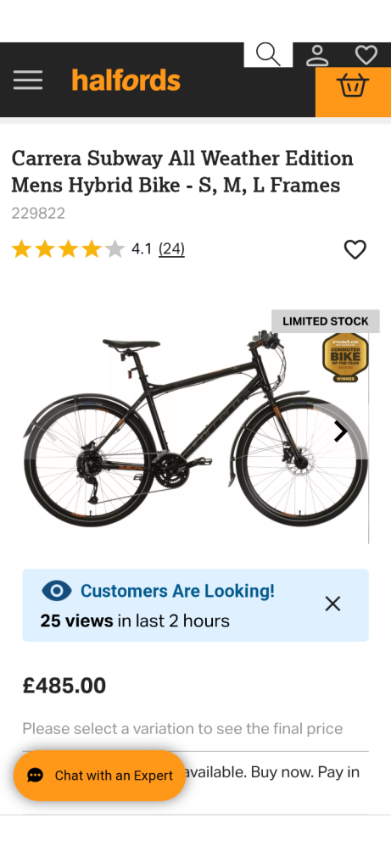Click the Buy now Pay in text
This screenshot has height=868, width=391.
click(305, 771)
